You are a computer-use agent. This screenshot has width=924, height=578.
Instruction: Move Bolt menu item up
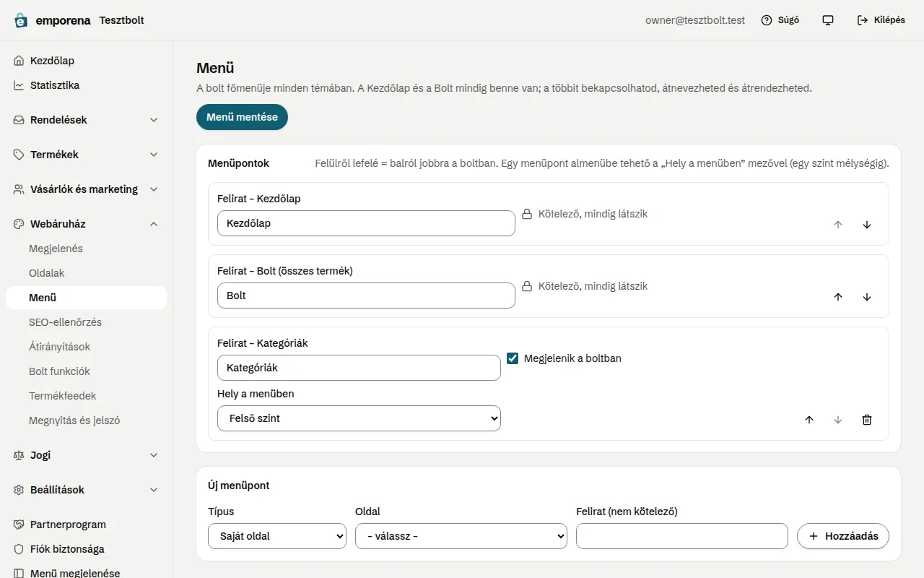[838, 297]
